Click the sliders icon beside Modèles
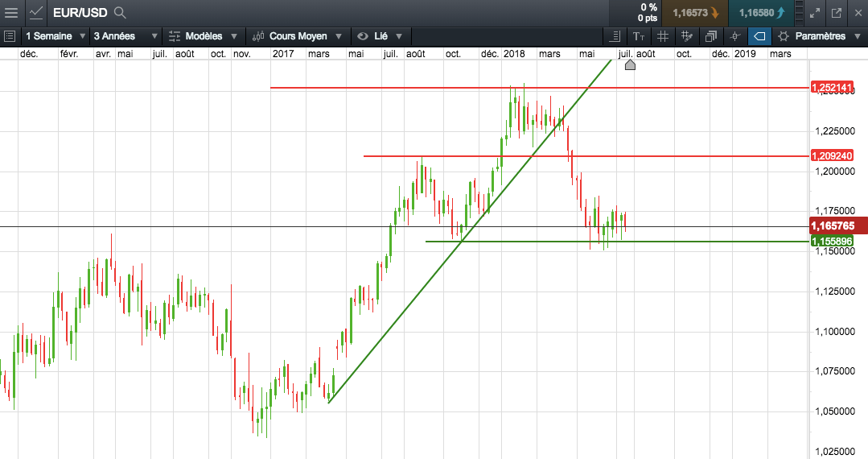This screenshot has height=459, width=868. pyautogui.click(x=175, y=36)
